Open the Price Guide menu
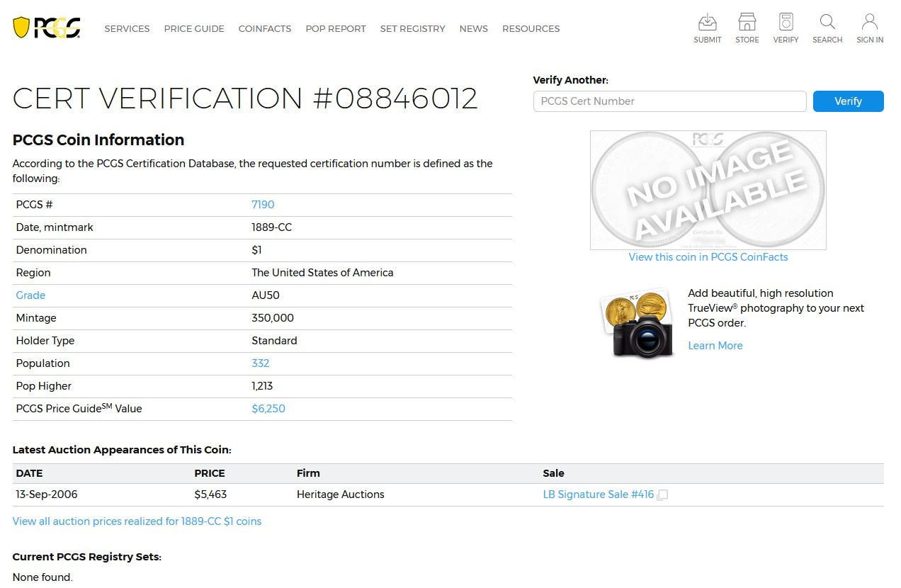 click(194, 28)
